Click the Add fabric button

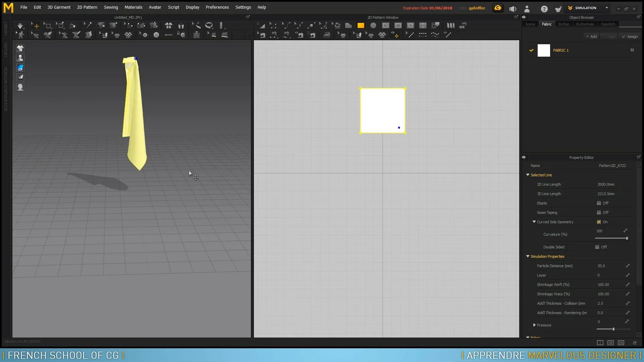pos(591,37)
